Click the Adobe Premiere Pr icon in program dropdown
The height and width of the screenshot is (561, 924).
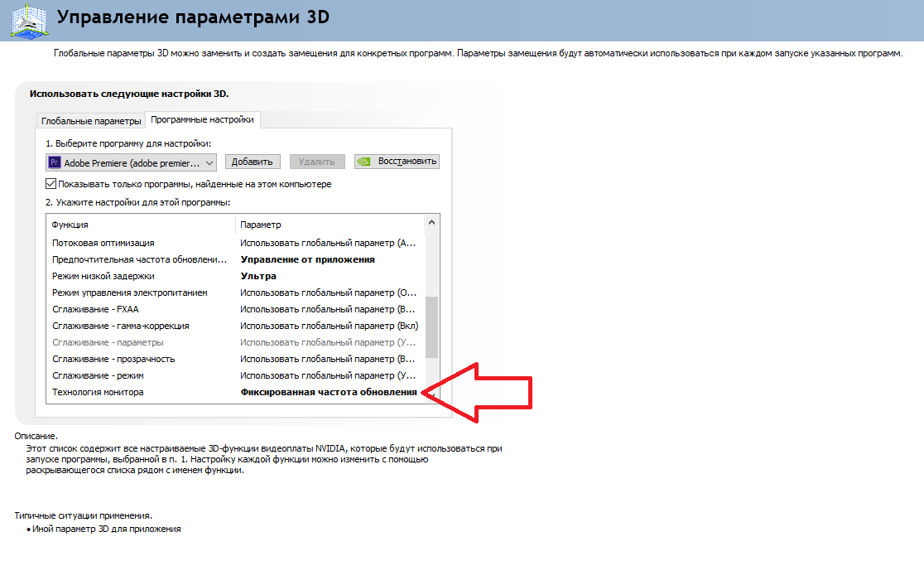click(x=55, y=162)
